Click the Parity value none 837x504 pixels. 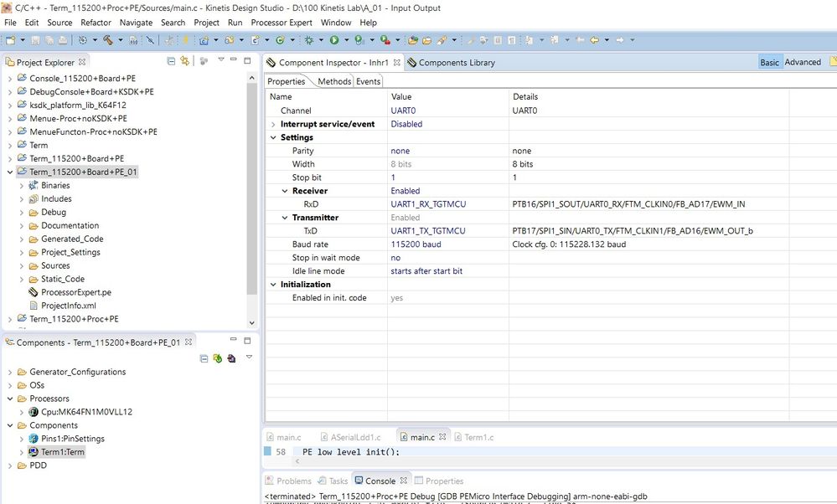[400, 151]
